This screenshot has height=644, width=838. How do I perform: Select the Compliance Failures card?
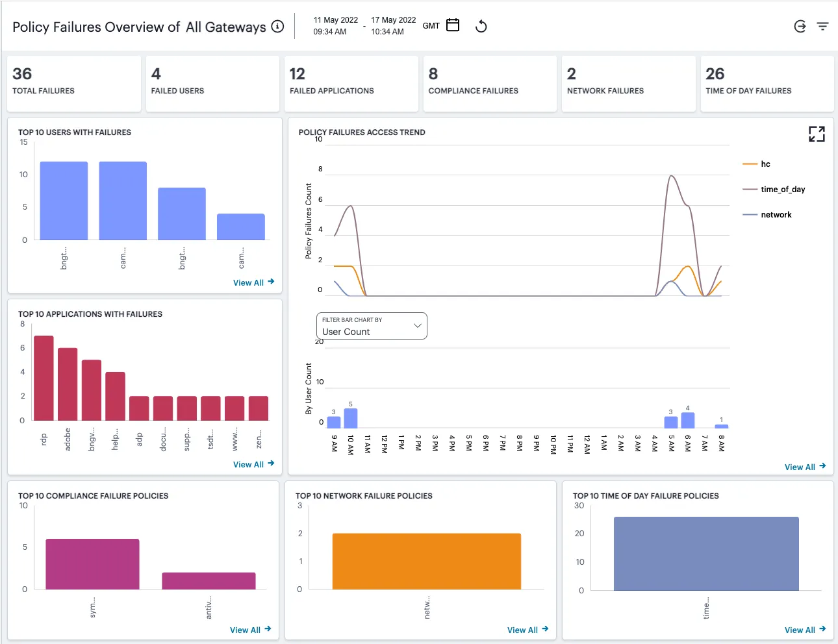(490, 83)
